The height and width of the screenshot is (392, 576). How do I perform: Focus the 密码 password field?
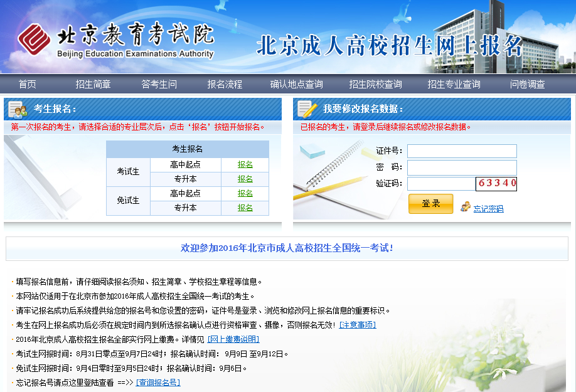462,167
